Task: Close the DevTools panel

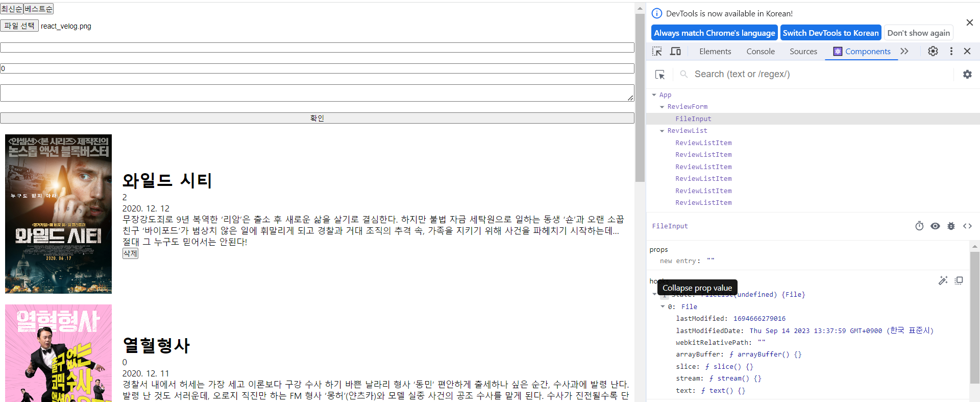Action: coord(967,51)
